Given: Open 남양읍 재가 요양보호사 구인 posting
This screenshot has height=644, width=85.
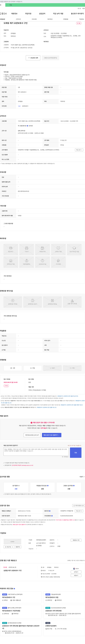Looking at the screenshot, I should [x=13, y=570].
